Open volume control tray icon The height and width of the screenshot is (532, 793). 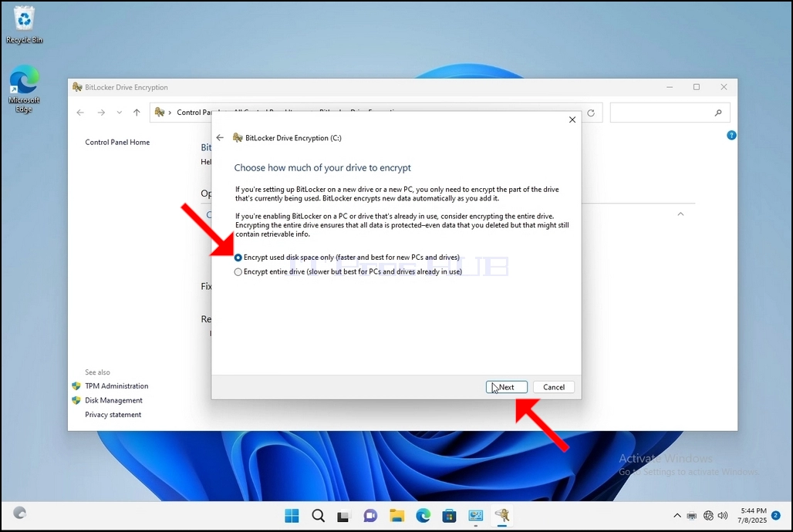723,516
